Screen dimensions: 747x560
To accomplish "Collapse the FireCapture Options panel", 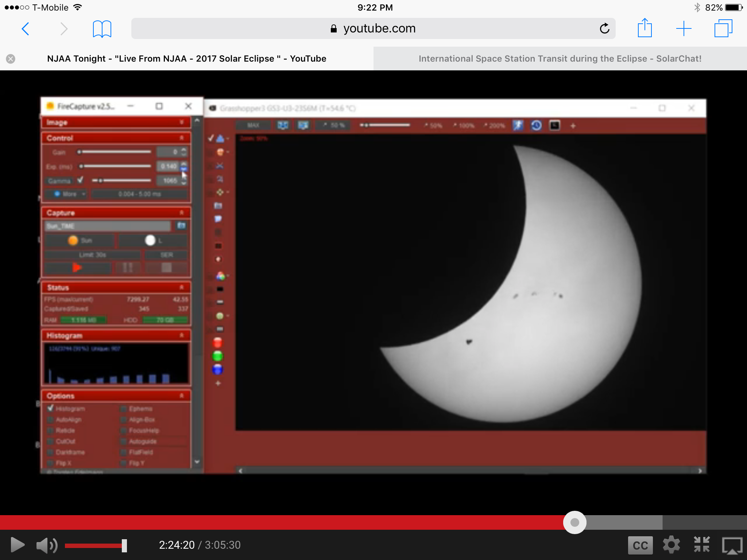I will pos(182,396).
